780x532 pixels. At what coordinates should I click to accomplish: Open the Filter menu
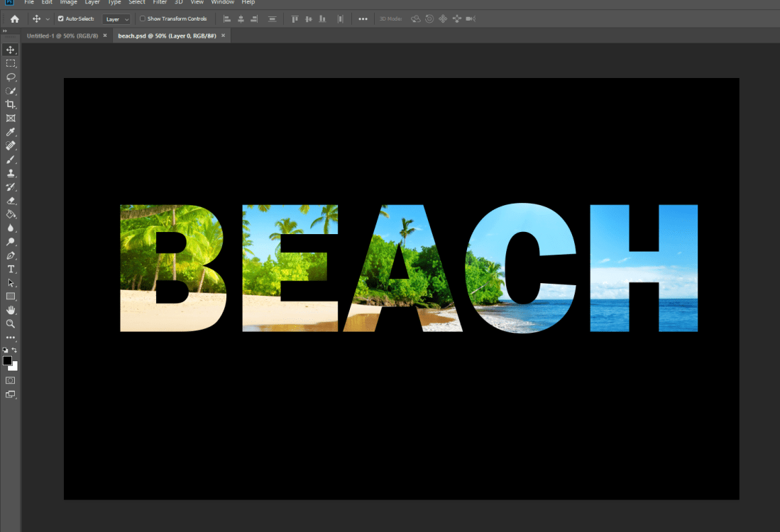pos(160,3)
